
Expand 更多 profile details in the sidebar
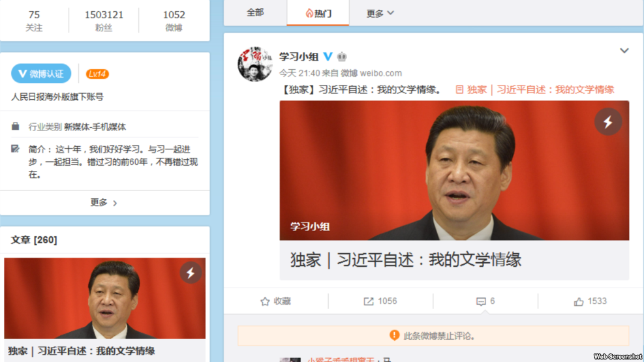pos(104,202)
